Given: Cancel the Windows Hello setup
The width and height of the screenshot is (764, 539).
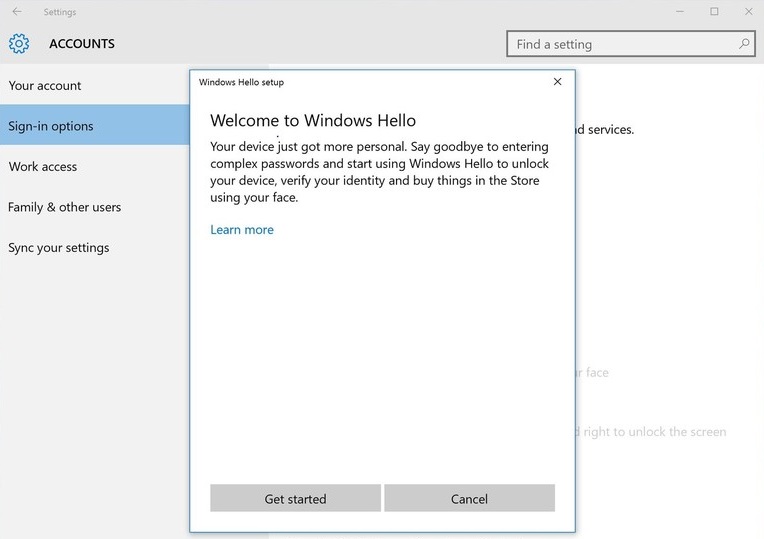Looking at the screenshot, I should 469,498.
